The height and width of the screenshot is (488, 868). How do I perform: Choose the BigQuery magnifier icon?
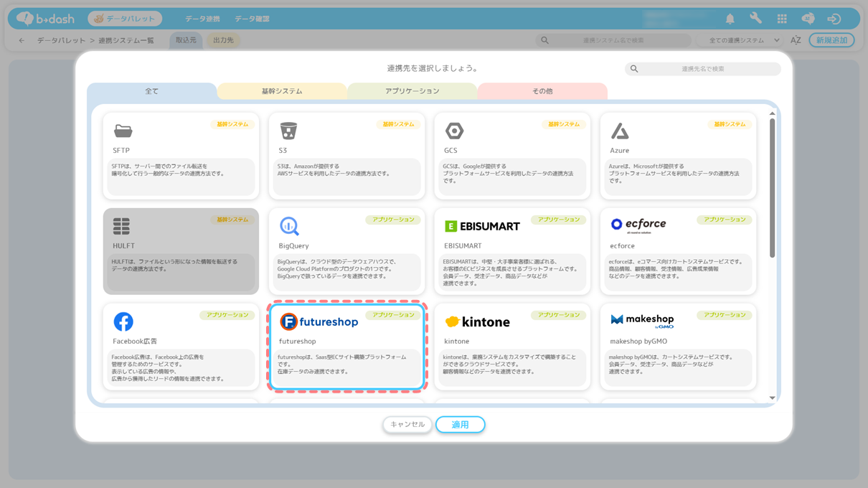(289, 226)
